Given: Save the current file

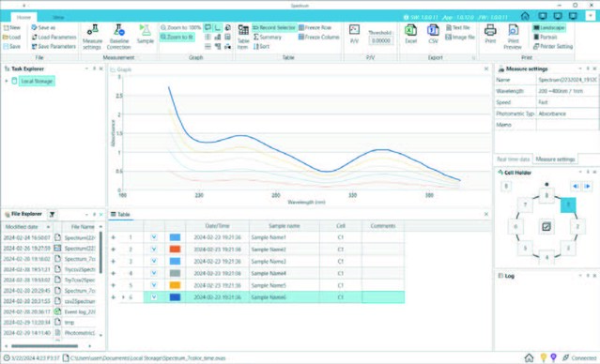Looking at the screenshot, I should [11, 46].
